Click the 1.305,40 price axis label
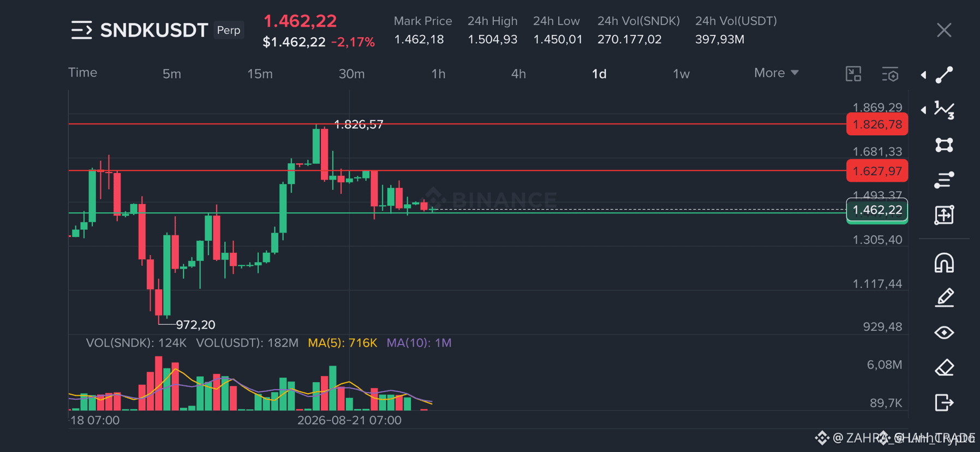This screenshot has width=980, height=452. click(x=877, y=240)
